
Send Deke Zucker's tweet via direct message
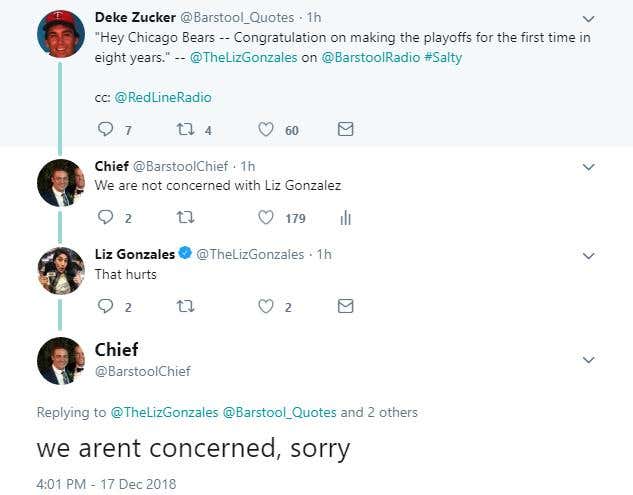pyautogui.click(x=345, y=129)
